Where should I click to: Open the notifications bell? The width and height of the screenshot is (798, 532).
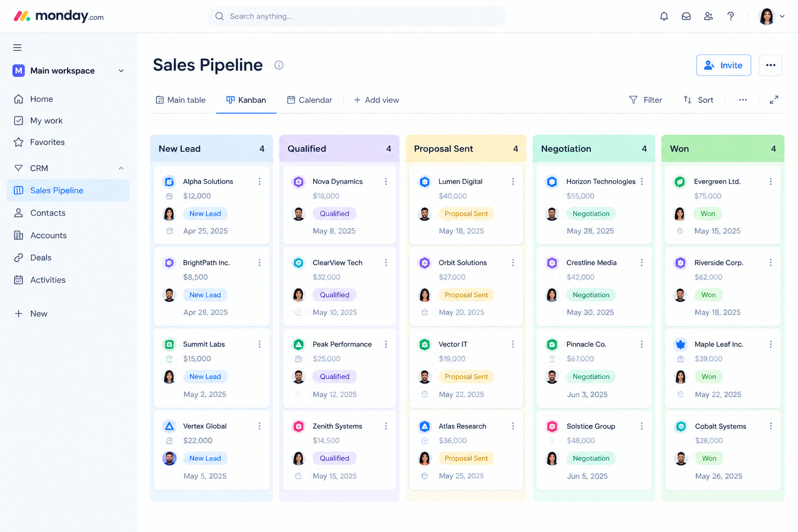(664, 16)
